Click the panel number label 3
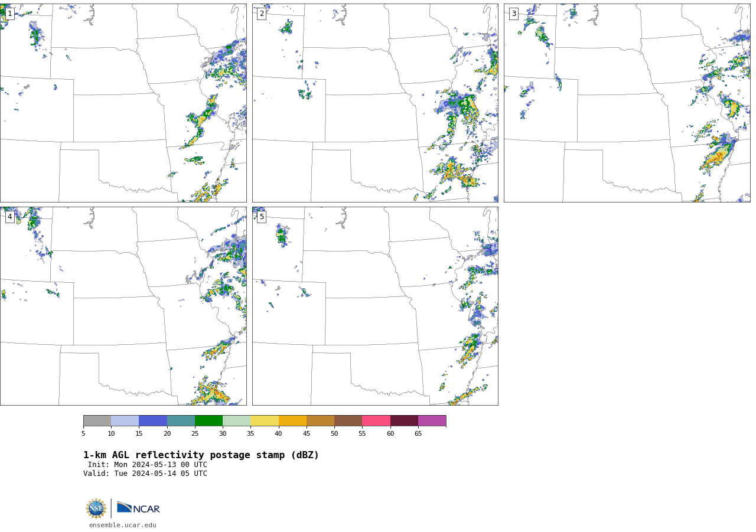 point(513,14)
